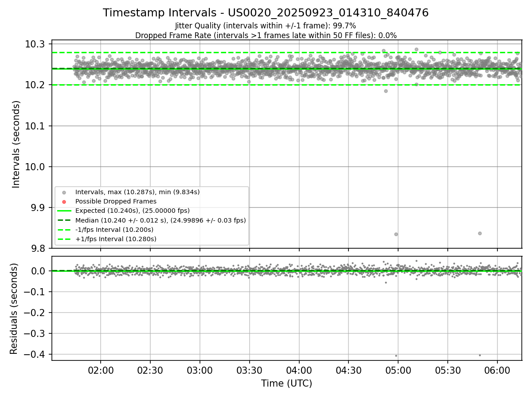The height and width of the screenshot is (399, 532).
Task: Click the 'Intervals (seconds)' y-axis label
Action: point(16,144)
